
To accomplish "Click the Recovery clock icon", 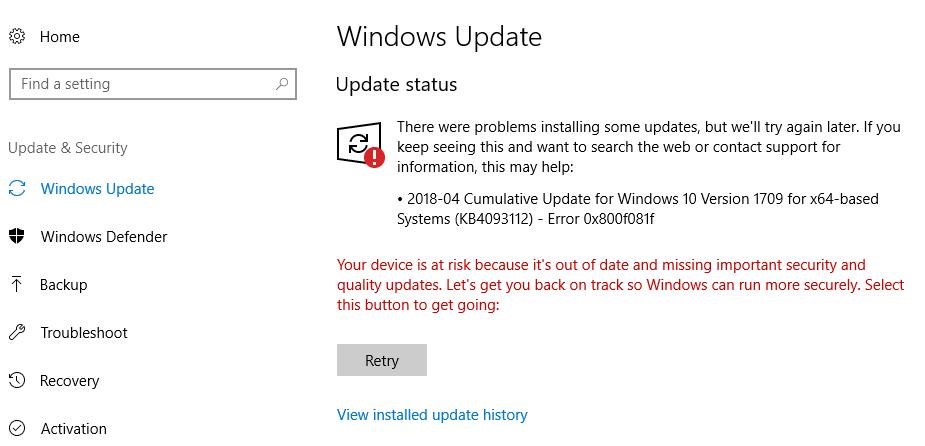I will [17, 381].
